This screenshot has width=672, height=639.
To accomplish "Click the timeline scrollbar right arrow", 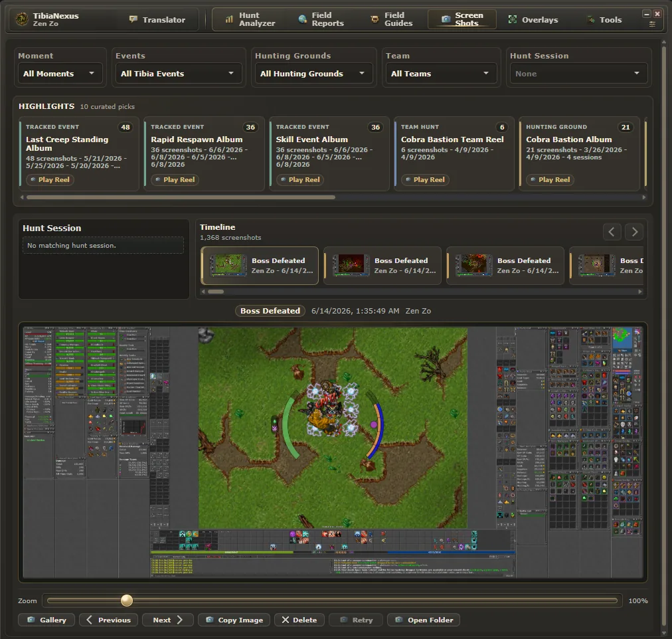I will click(x=640, y=292).
